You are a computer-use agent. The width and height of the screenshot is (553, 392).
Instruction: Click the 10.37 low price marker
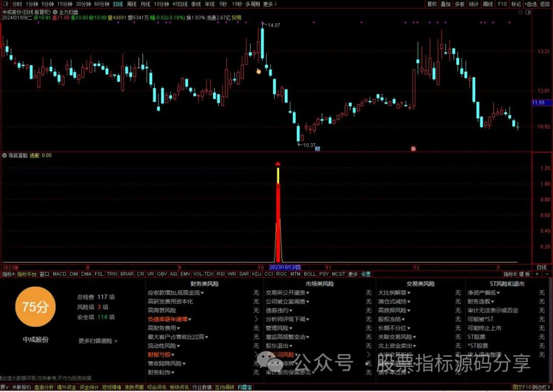click(x=309, y=145)
